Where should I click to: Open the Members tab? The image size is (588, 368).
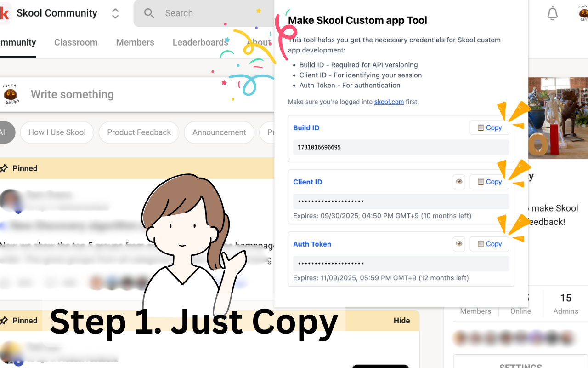[135, 42]
